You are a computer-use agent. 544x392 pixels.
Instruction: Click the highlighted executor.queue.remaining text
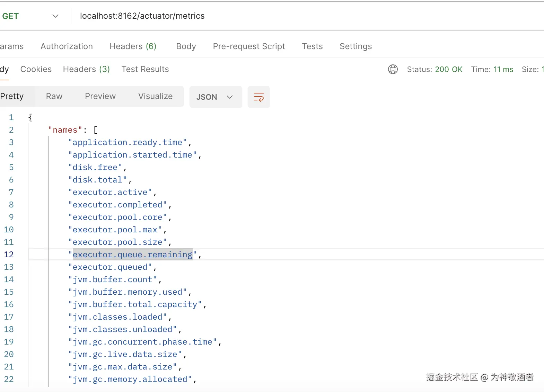click(x=132, y=255)
